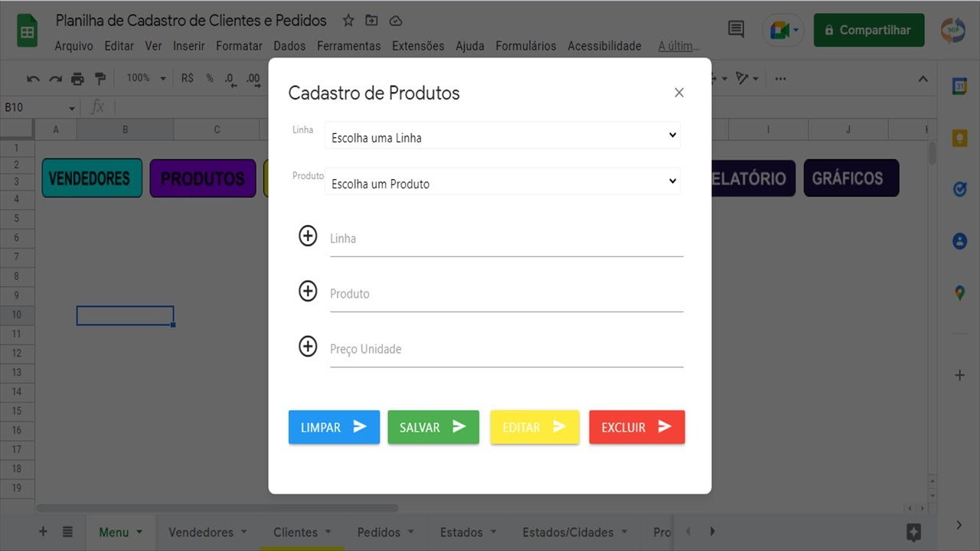
Task: Click the Google Sheets home logo
Action: (x=28, y=31)
